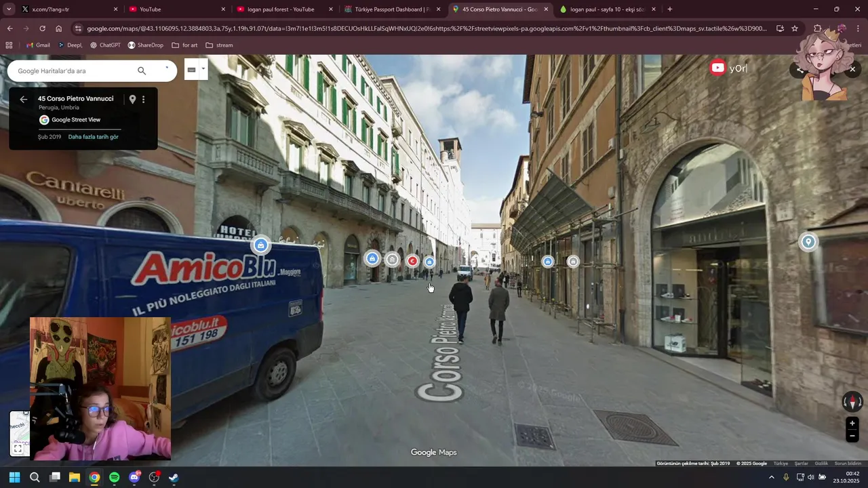The width and height of the screenshot is (868, 488).
Task: Click the search magnifier in Google Haritalar box
Action: (142, 70)
